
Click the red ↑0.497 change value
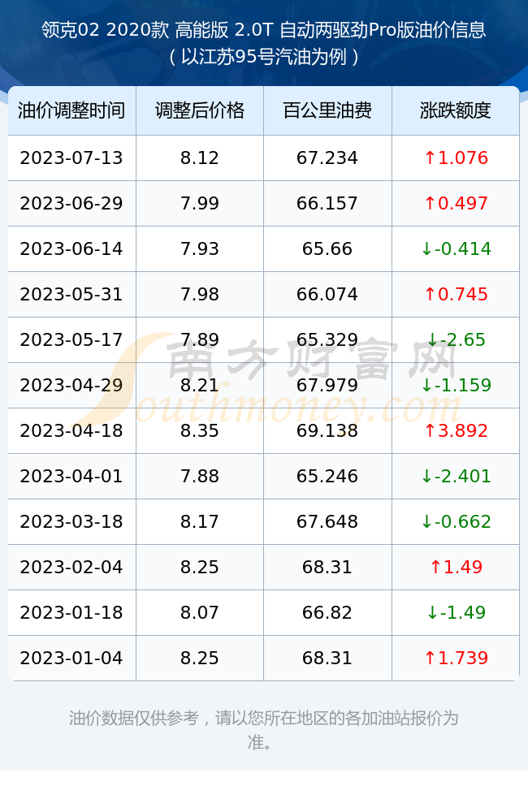pos(456,204)
